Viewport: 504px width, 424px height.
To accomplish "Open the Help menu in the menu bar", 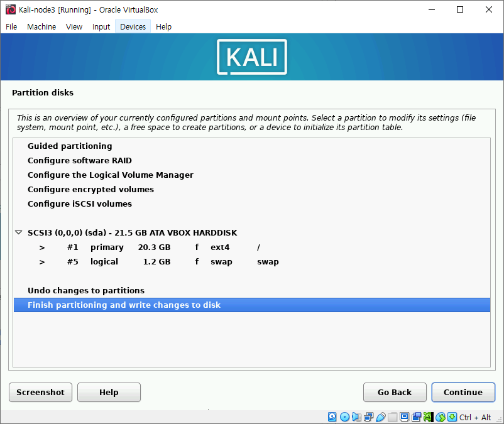I will tap(163, 26).
